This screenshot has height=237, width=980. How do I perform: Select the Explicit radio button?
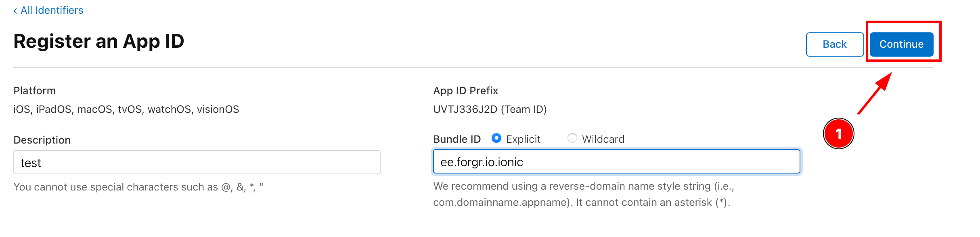coord(496,138)
